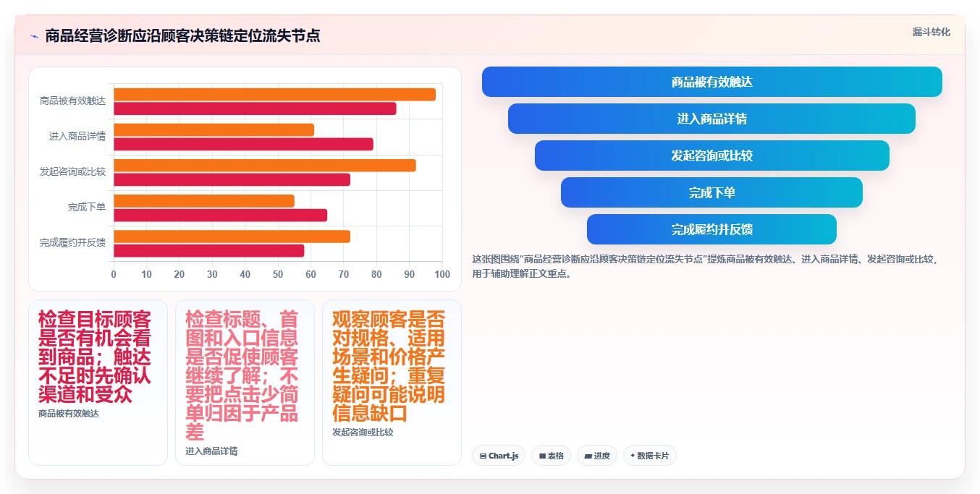The width and height of the screenshot is (980, 494).
Task: Open the card starting 观察顾客是否
Action: (392, 383)
